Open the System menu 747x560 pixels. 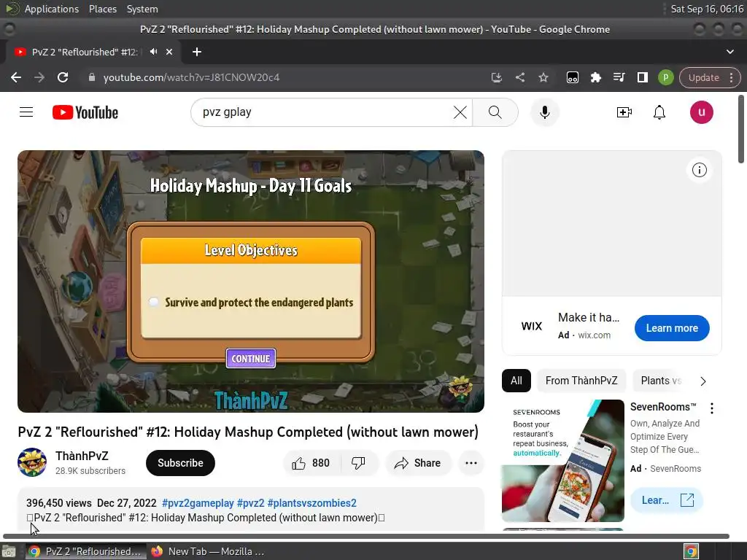[x=142, y=9]
